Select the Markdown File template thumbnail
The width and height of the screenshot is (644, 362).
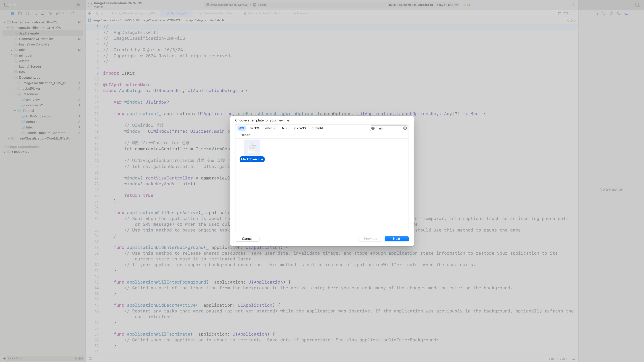[252, 148]
